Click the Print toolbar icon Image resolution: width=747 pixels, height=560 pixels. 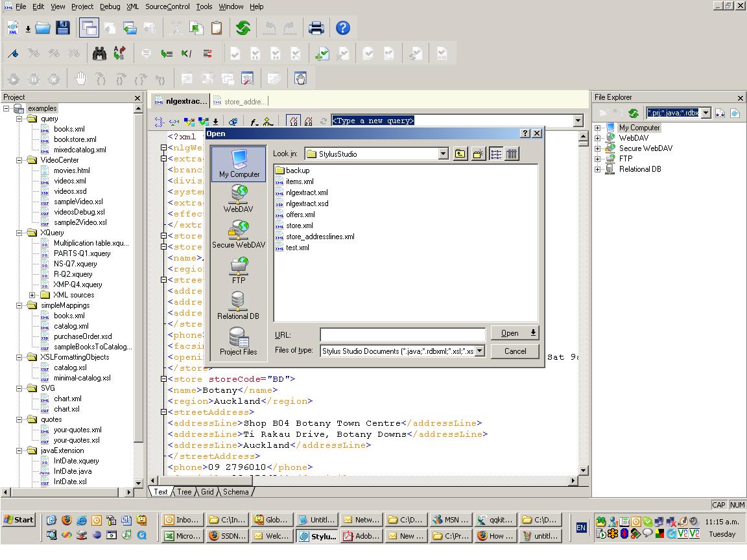316,28
